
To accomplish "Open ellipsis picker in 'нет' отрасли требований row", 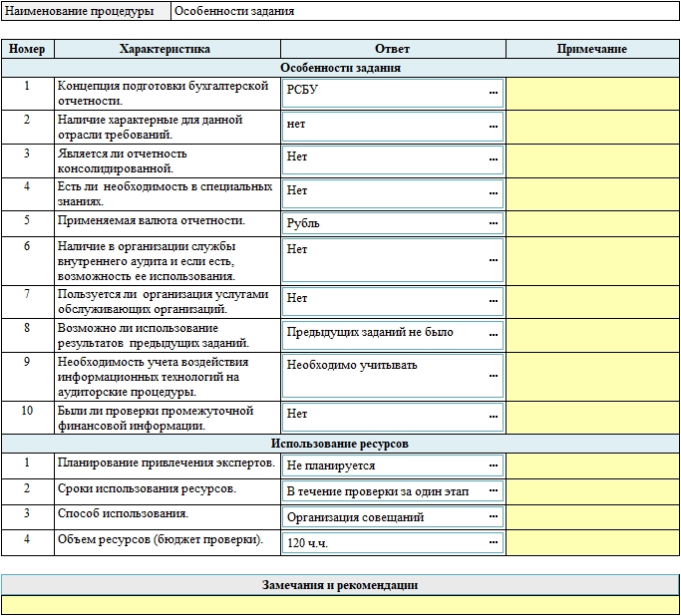I will (493, 127).
